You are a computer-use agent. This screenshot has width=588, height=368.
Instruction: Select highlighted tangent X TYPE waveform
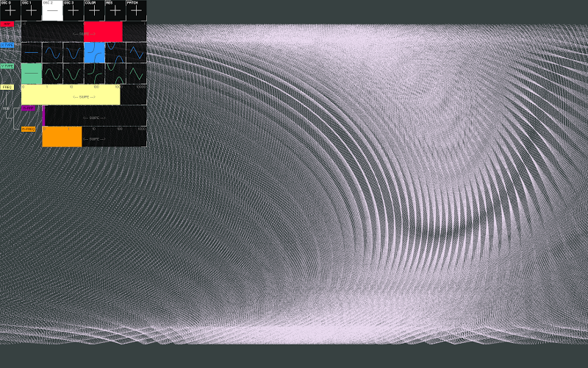tap(95, 52)
